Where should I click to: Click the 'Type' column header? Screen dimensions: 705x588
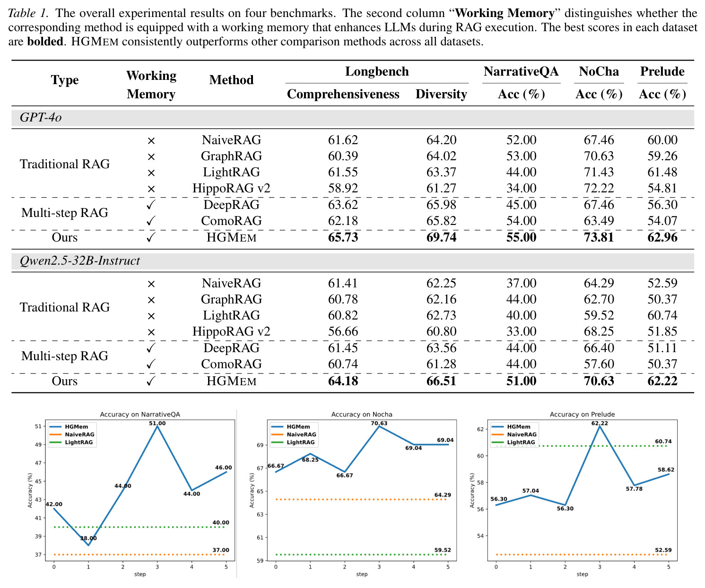pyautogui.click(x=65, y=80)
